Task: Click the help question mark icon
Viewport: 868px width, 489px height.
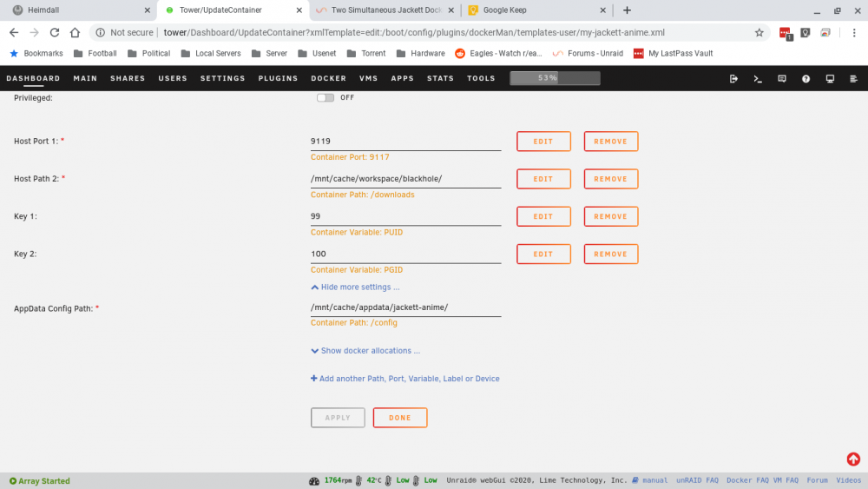Action: click(806, 79)
